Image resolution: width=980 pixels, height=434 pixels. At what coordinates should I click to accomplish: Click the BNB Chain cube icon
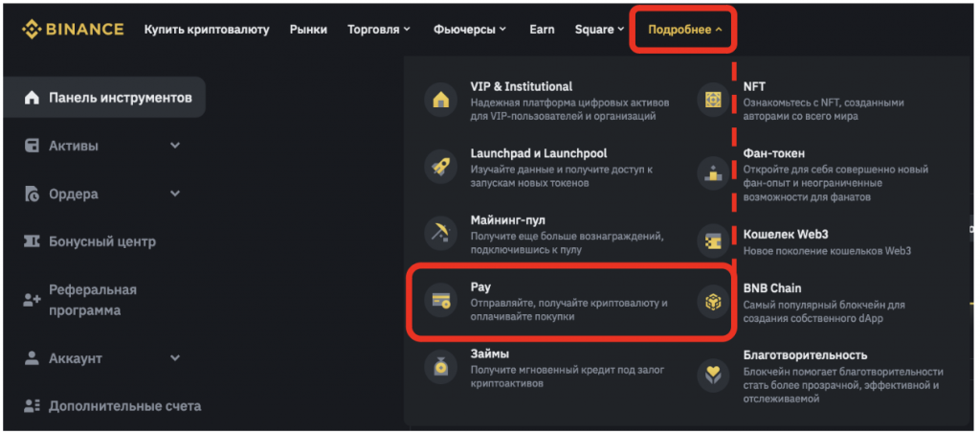tap(713, 301)
